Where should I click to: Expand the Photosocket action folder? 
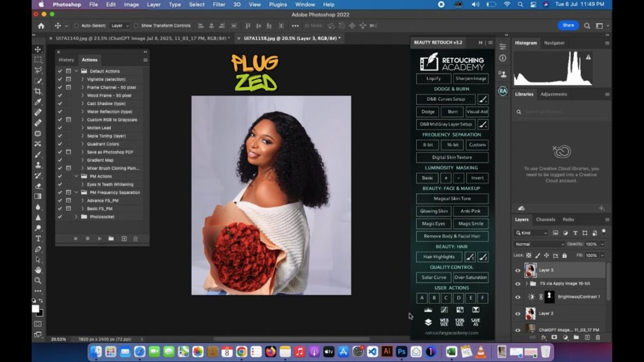tap(77, 217)
